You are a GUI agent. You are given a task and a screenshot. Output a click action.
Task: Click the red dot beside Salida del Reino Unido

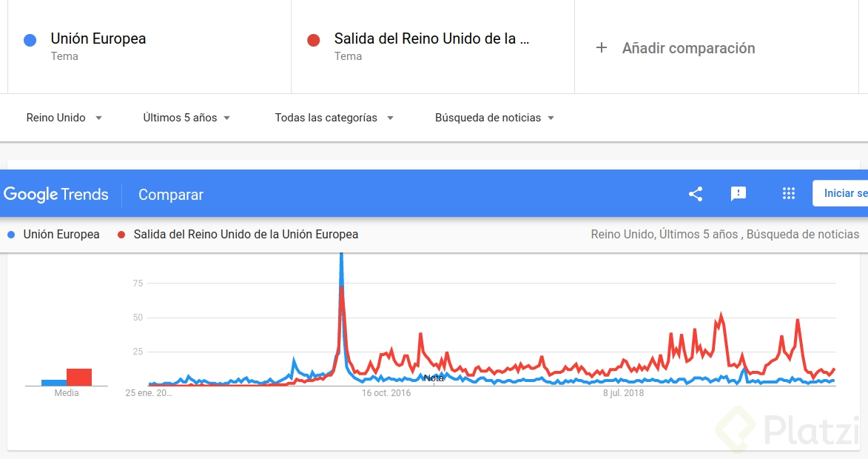[x=314, y=40]
